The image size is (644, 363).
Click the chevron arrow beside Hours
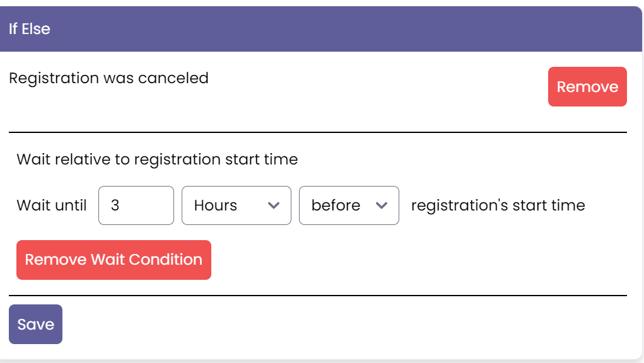[274, 205]
